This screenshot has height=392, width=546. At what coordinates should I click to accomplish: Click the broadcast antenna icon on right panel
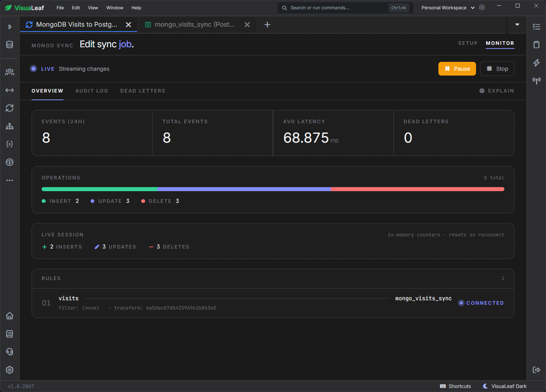pos(536,81)
